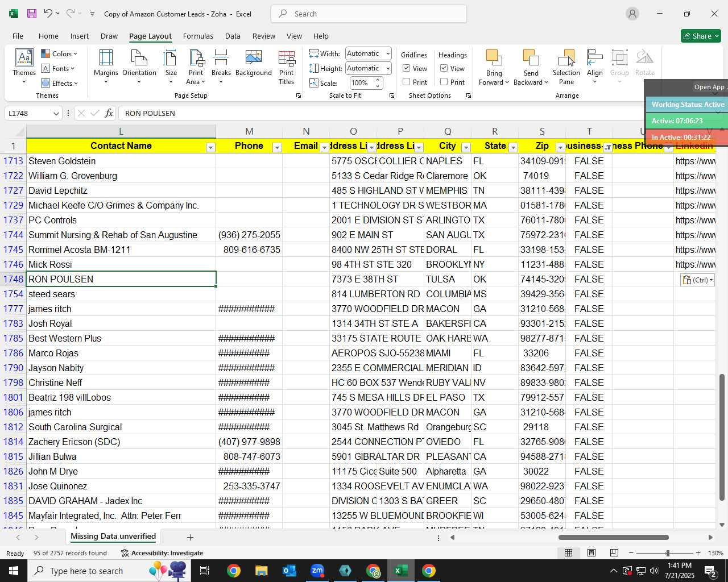Open the City column filter dropdown

click(x=466, y=148)
